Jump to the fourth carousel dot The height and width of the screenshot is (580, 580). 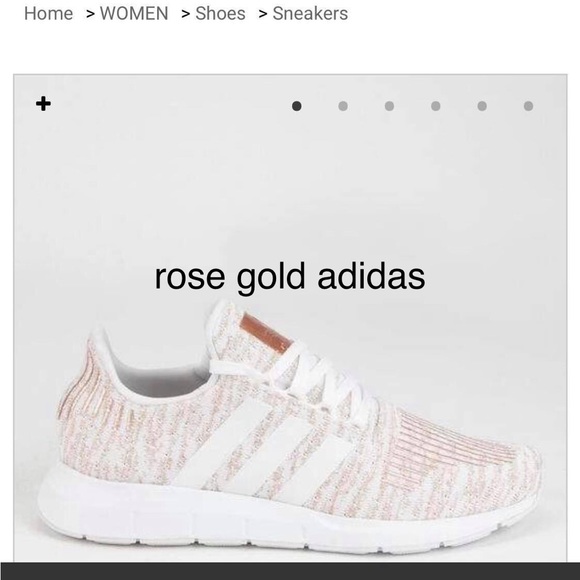[436, 106]
